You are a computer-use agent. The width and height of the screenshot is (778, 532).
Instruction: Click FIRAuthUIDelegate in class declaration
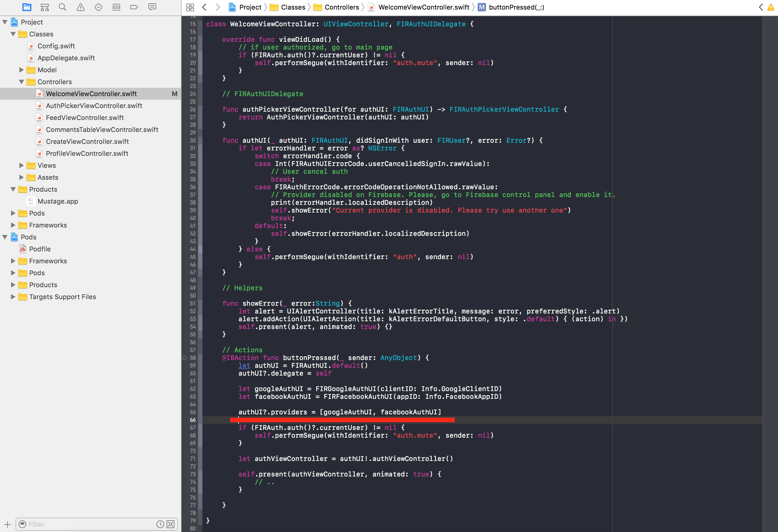click(431, 24)
